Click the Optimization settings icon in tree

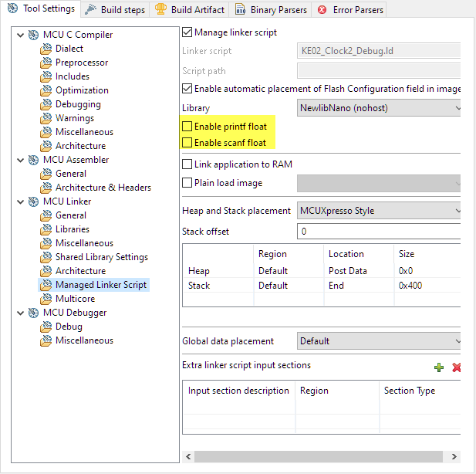coord(46,90)
